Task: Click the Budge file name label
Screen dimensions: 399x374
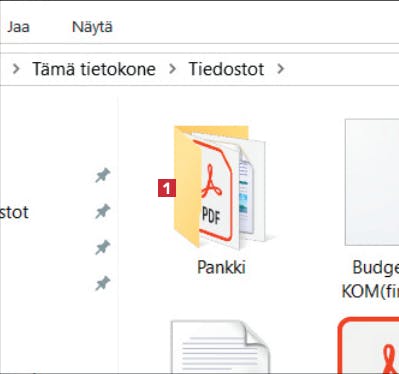Action: 370,279
